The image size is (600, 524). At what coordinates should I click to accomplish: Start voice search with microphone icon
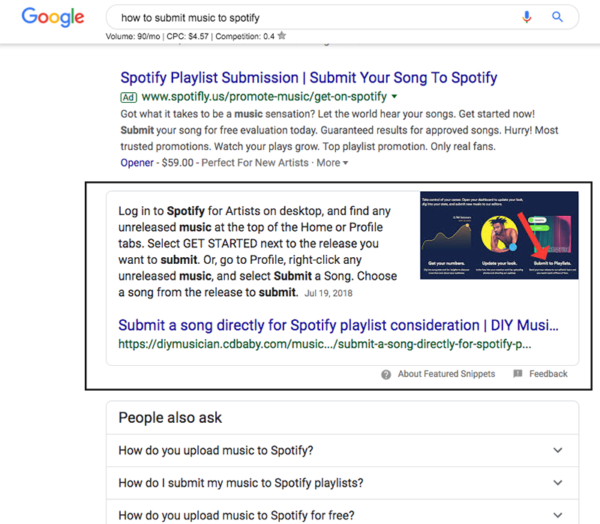pyautogui.click(x=527, y=17)
